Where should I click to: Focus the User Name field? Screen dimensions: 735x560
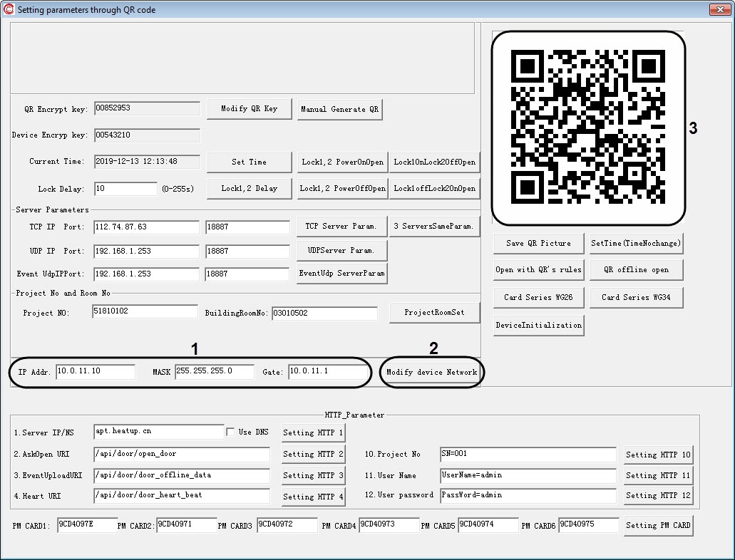point(528,476)
